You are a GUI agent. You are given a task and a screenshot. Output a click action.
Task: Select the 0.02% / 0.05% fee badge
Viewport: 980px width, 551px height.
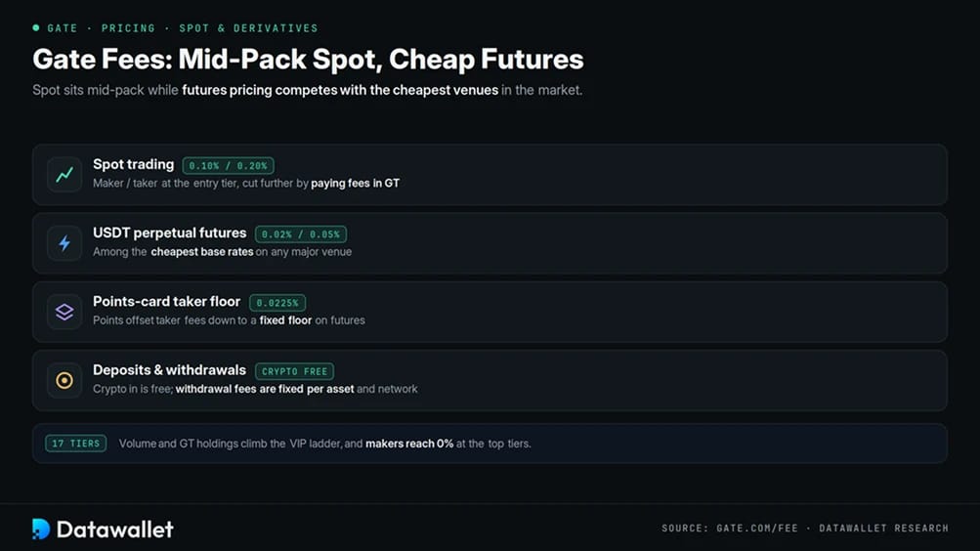301,234
